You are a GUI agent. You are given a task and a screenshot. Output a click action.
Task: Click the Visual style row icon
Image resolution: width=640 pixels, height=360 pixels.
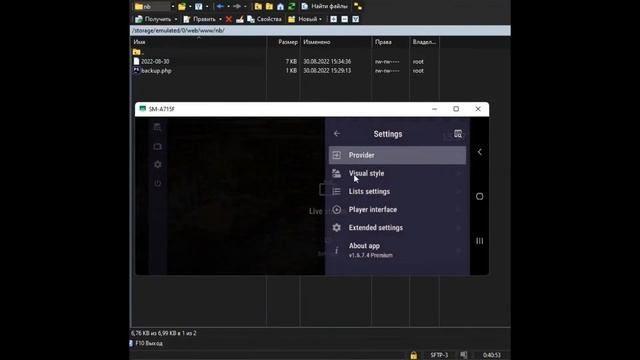pos(336,173)
